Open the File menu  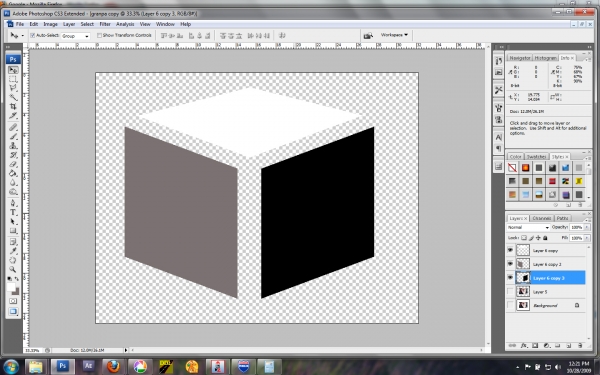point(20,24)
